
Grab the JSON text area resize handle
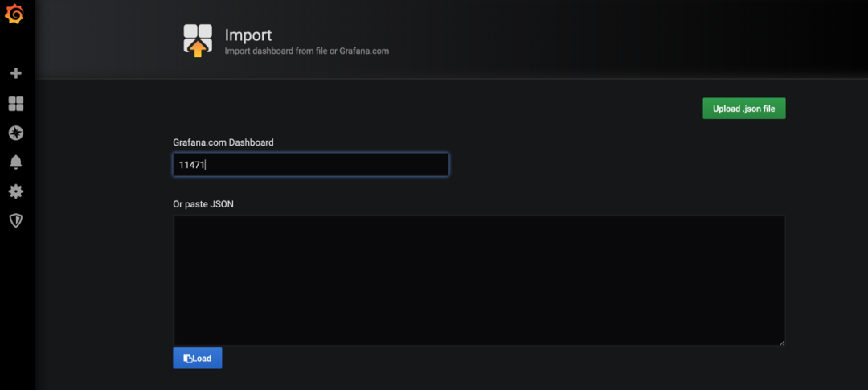tap(782, 343)
